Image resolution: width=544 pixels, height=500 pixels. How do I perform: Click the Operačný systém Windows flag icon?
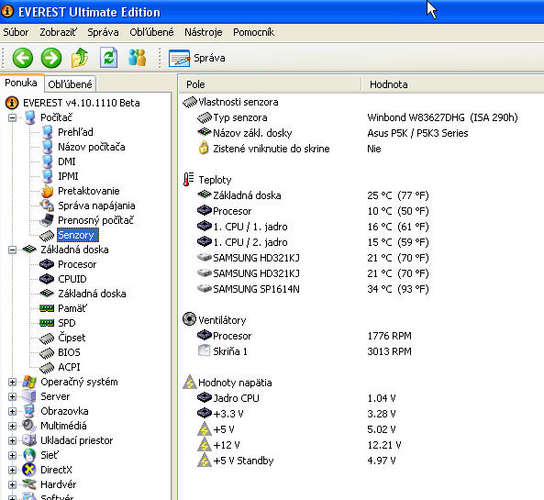click(x=29, y=382)
